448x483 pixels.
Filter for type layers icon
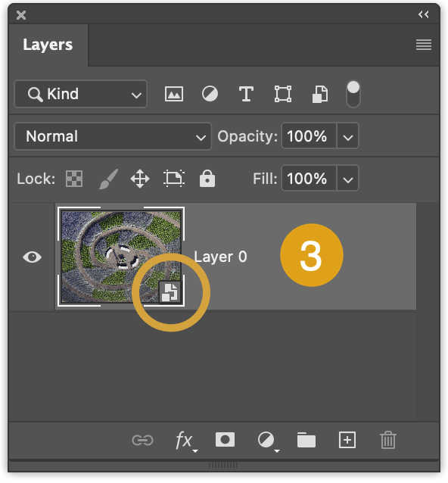coord(246,94)
